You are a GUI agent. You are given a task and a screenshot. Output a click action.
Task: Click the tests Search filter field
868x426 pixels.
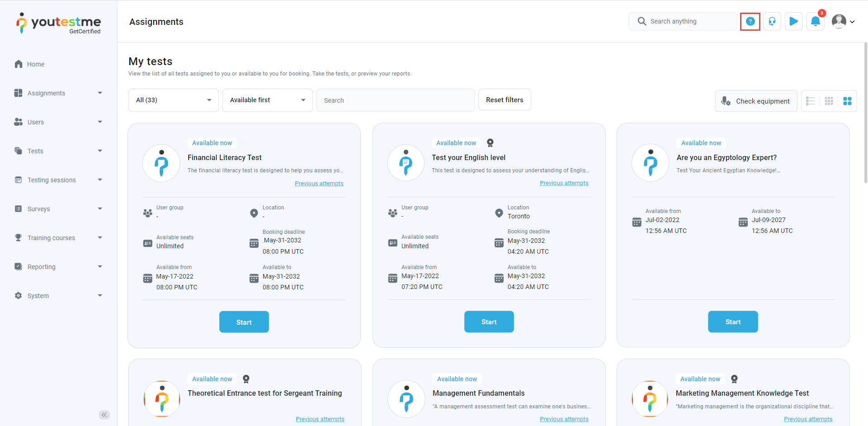(x=396, y=100)
